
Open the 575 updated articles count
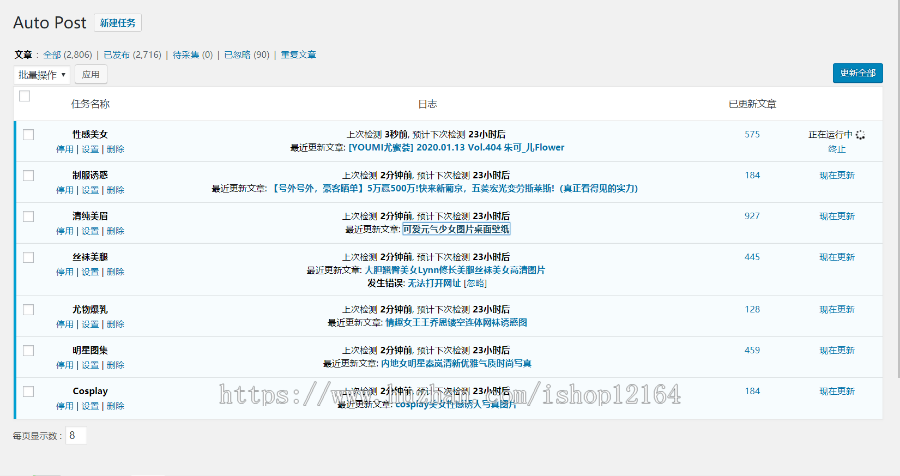pos(752,134)
